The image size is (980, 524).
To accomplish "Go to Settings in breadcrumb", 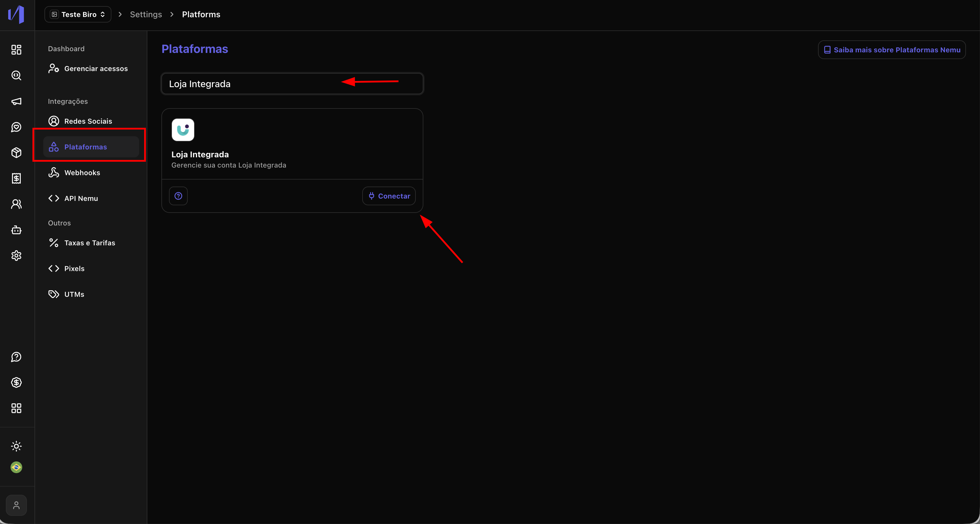I will [146, 14].
